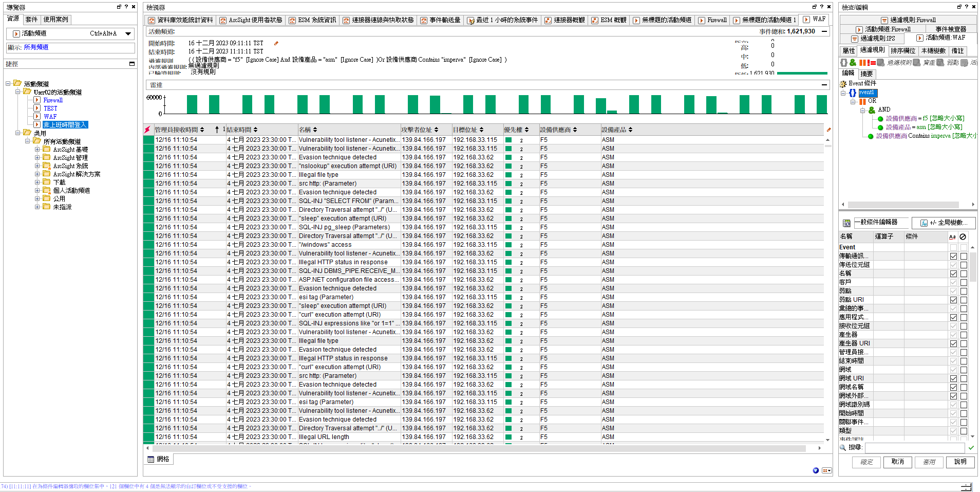
Task: Toggle the ignore-case checkbox for 傳輸通訊 row
Action: (x=953, y=256)
